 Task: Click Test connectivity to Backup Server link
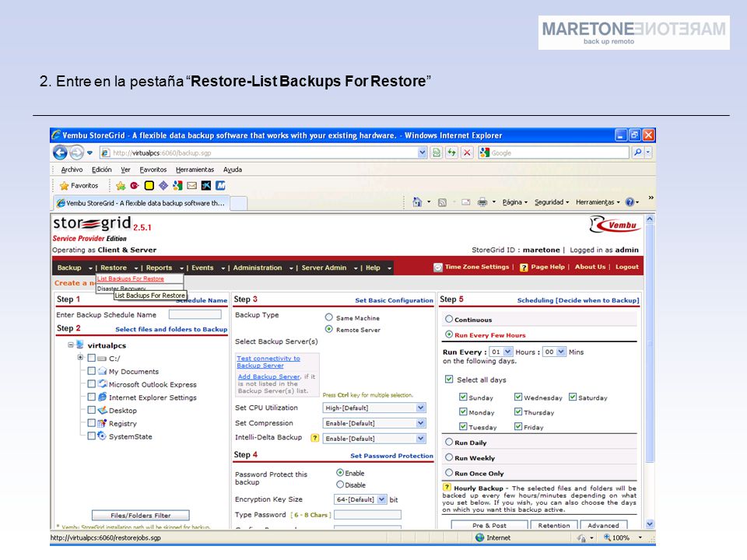point(268,362)
